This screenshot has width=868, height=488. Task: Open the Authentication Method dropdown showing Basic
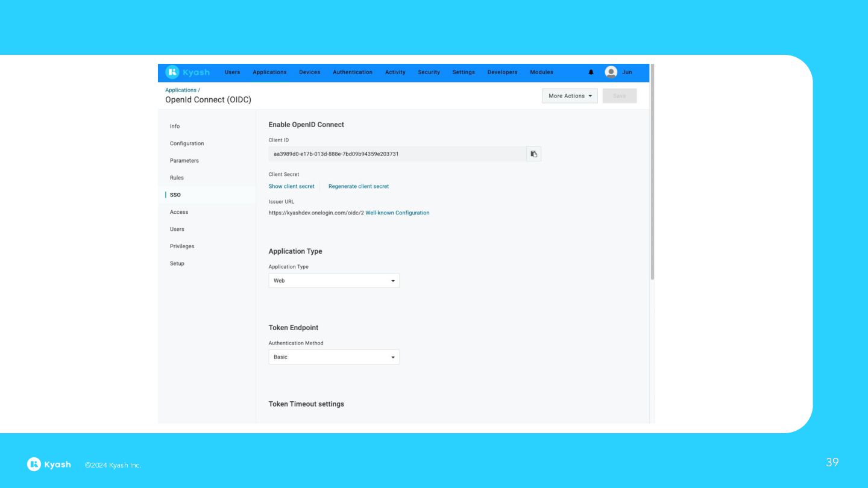[x=334, y=357]
